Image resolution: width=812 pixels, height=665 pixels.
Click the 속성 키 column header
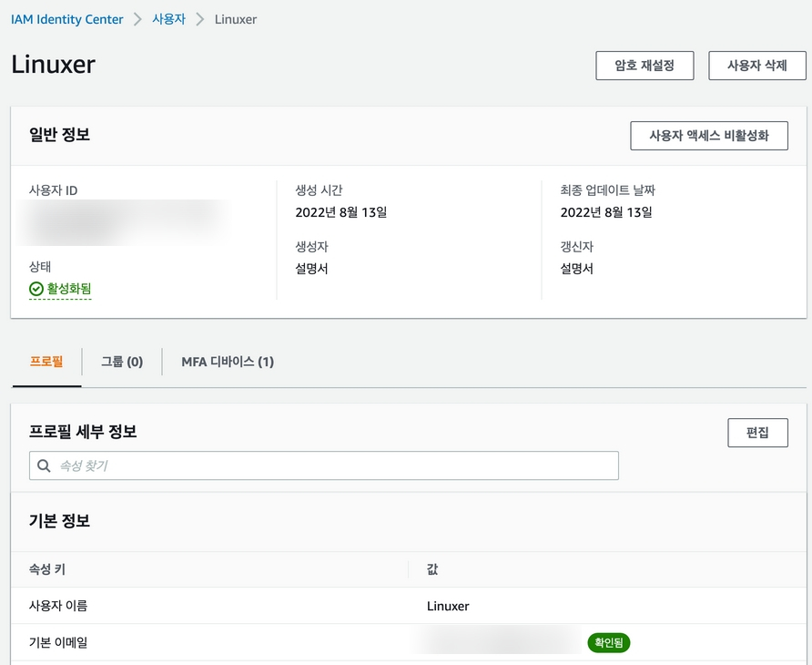coord(47,569)
